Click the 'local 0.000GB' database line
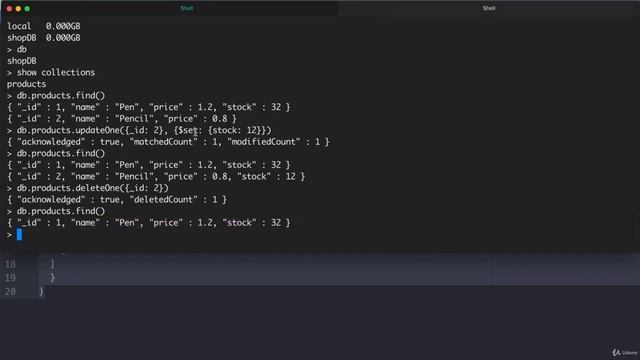Image resolution: width=640 pixels, height=360 pixels. coord(44,26)
